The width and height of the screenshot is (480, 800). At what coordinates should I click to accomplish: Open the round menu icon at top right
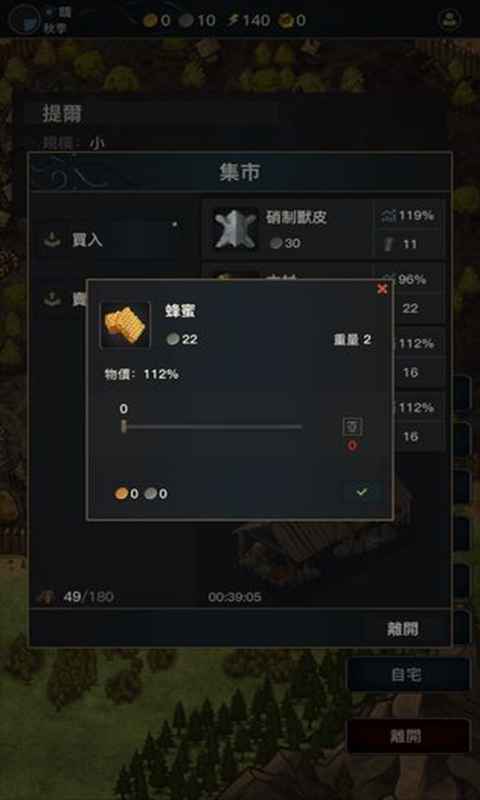(450, 20)
